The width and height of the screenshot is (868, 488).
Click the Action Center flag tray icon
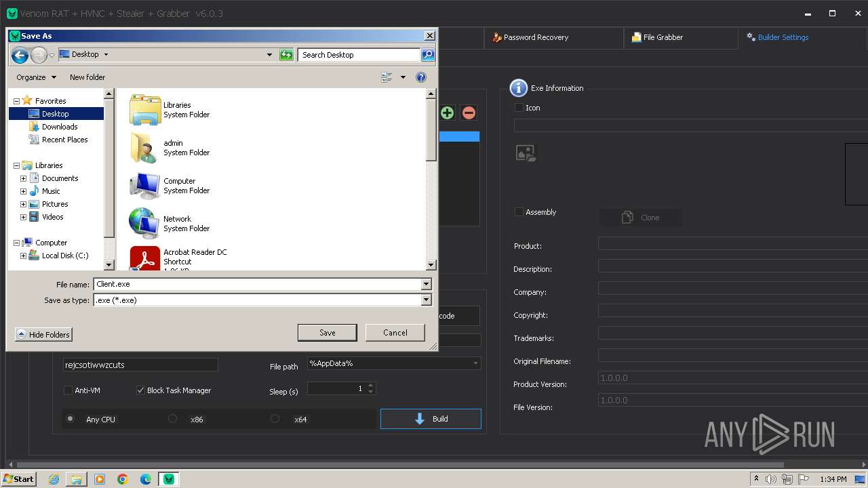[804, 479]
